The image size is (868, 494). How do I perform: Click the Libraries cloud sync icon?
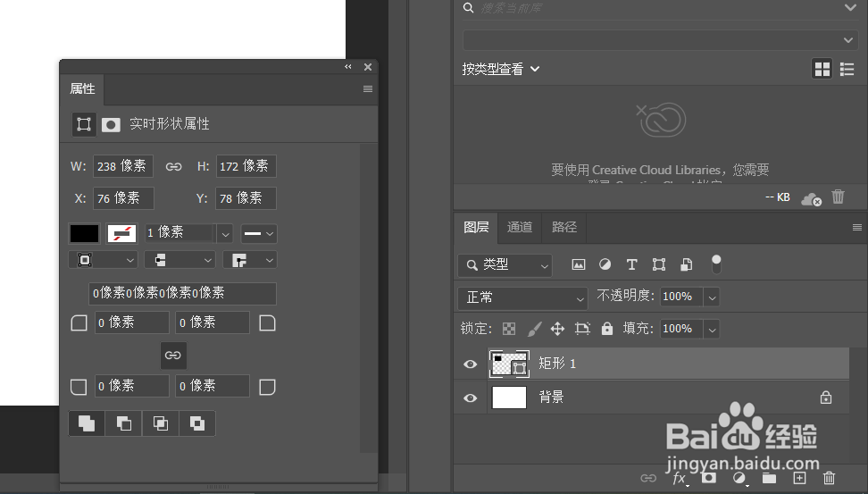811,199
